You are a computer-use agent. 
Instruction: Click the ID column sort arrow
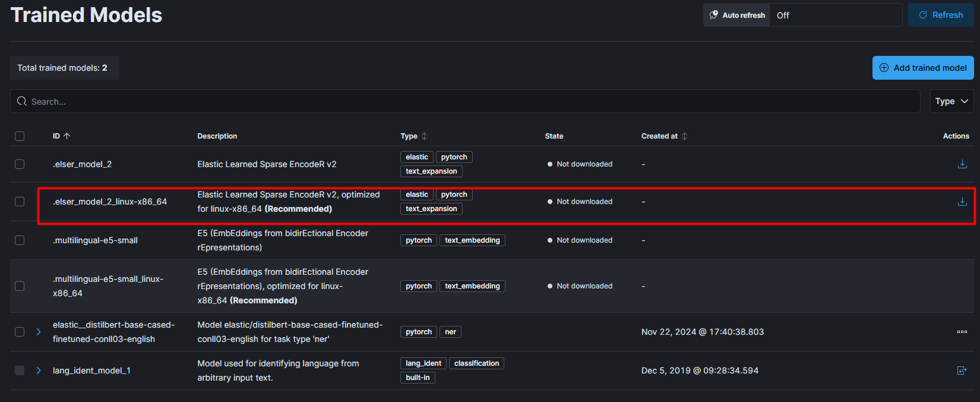67,136
